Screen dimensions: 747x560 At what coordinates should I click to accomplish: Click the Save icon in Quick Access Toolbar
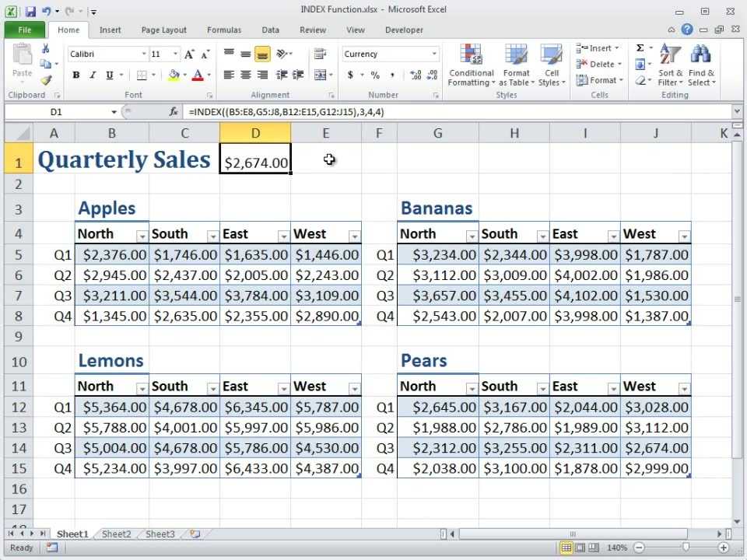click(x=31, y=11)
